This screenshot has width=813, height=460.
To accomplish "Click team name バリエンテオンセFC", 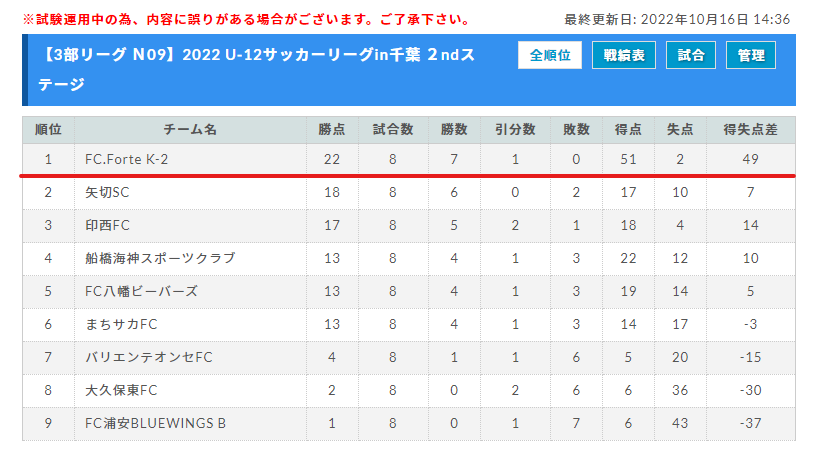I will (x=149, y=357).
